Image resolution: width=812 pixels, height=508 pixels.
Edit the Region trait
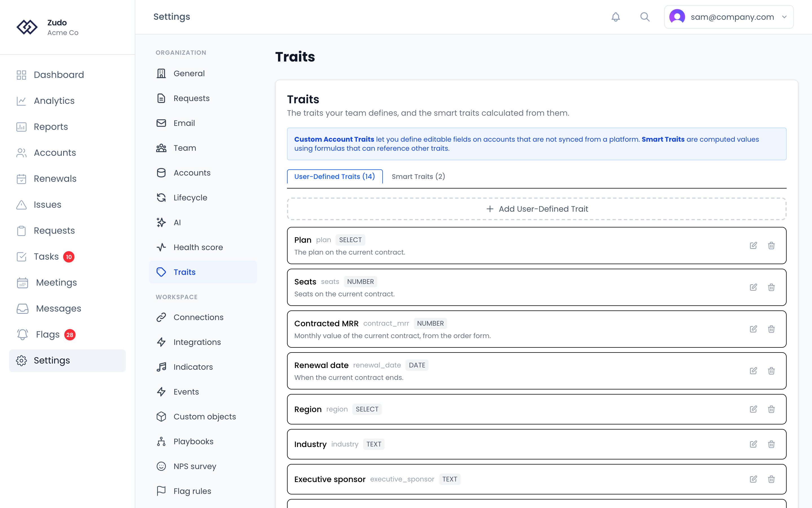(x=753, y=409)
